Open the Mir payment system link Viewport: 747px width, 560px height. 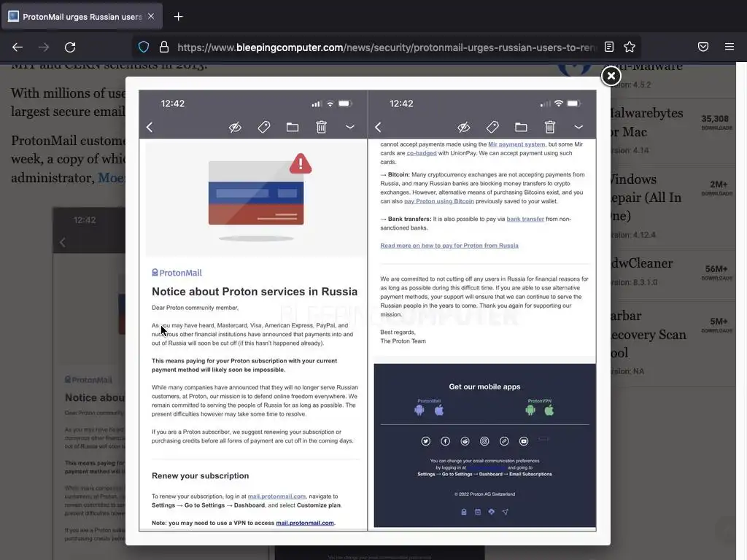click(516, 144)
